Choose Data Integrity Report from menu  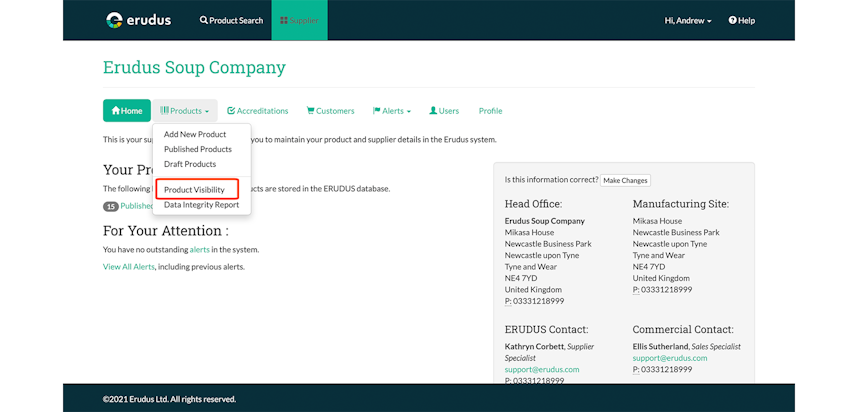[x=201, y=205]
